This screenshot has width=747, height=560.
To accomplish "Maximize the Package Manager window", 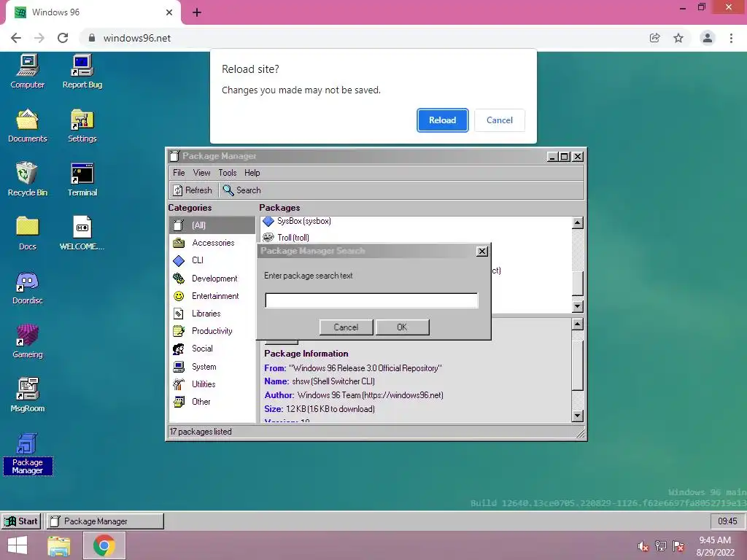I will (565, 157).
